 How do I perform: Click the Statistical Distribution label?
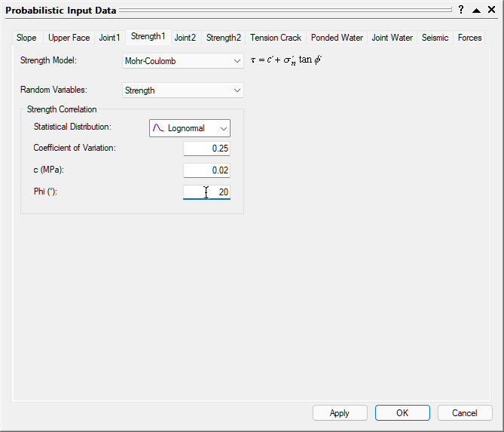(x=72, y=127)
